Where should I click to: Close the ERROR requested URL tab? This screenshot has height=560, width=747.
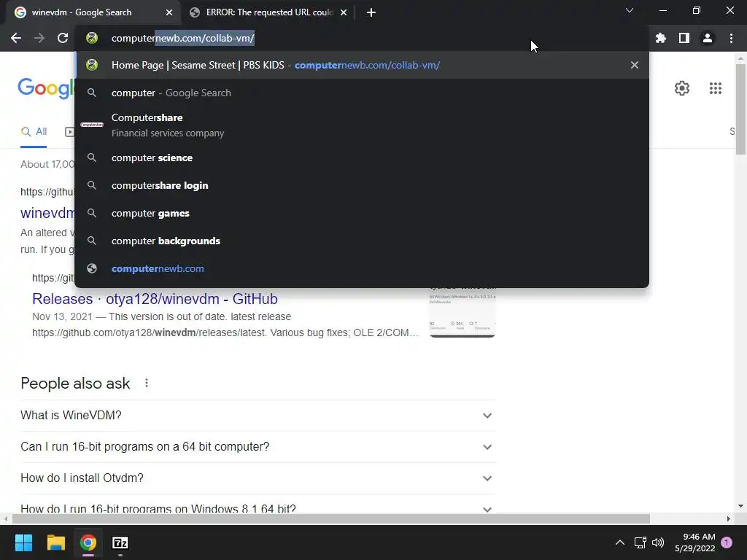(344, 12)
